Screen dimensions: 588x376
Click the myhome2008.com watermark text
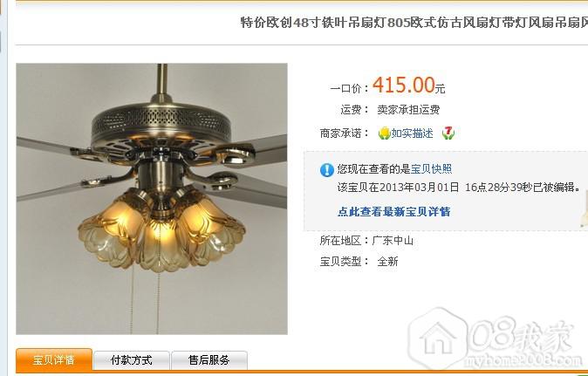coord(523,360)
